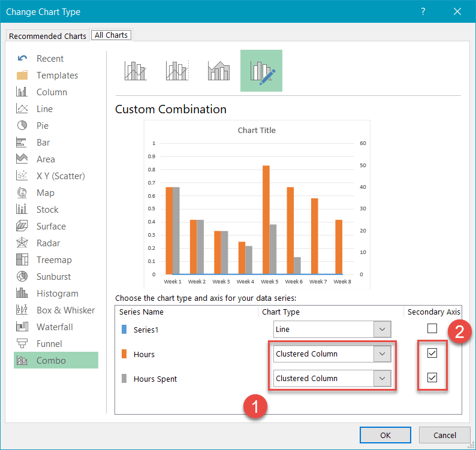Pick Clustered Column - Line combo subtype
Screen dimensions: 476x450
(135, 71)
